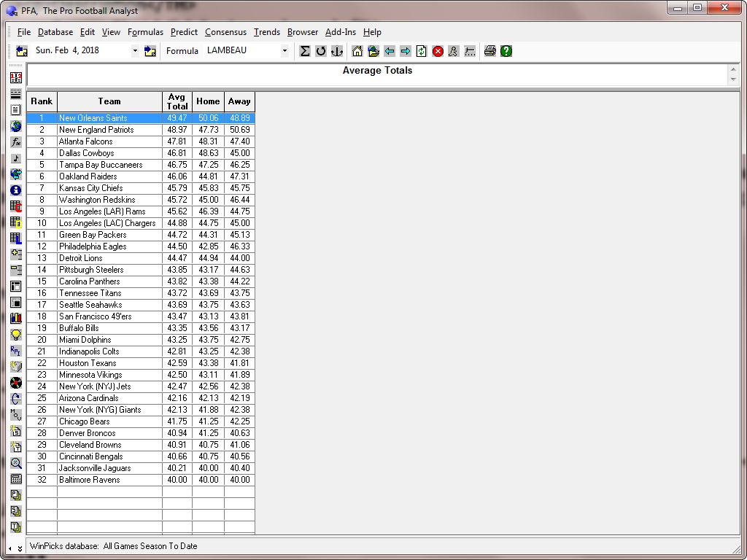Click the calculator sidebar icon
Viewport: 747px width, 560px height.
pyautogui.click(x=16, y=479)
